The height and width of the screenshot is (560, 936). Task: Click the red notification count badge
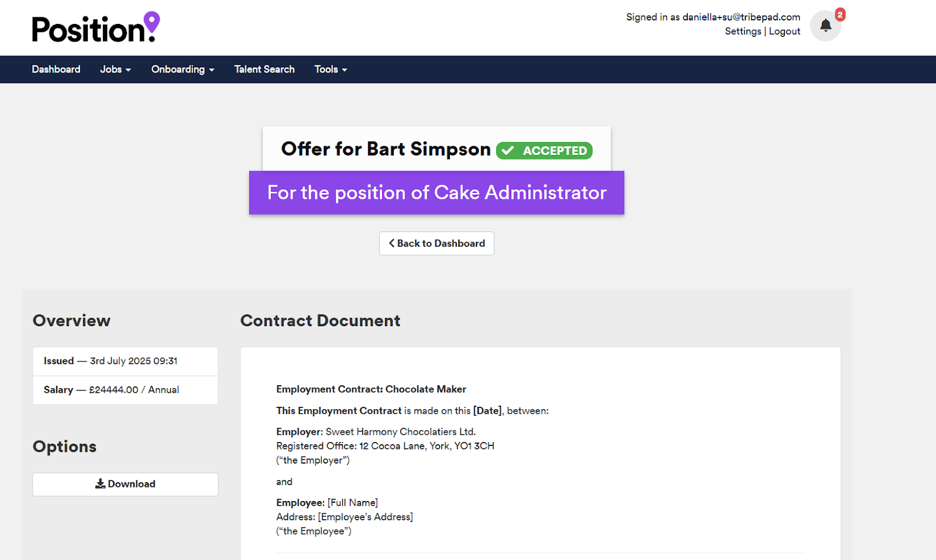[840, 15]
